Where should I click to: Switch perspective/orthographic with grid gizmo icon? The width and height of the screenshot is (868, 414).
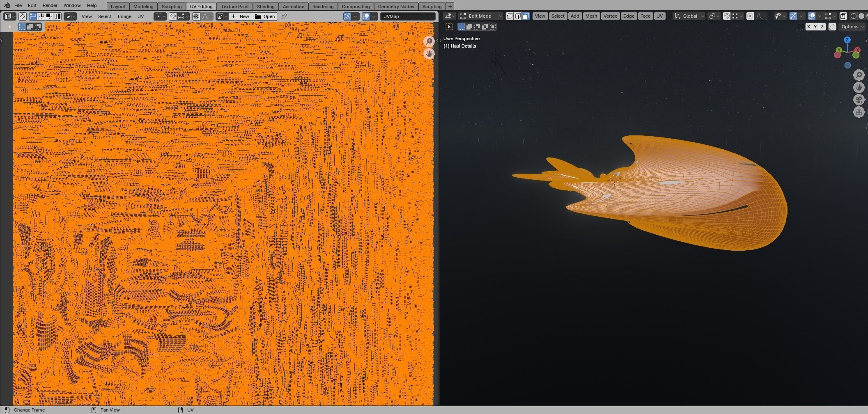coord(859,112)
